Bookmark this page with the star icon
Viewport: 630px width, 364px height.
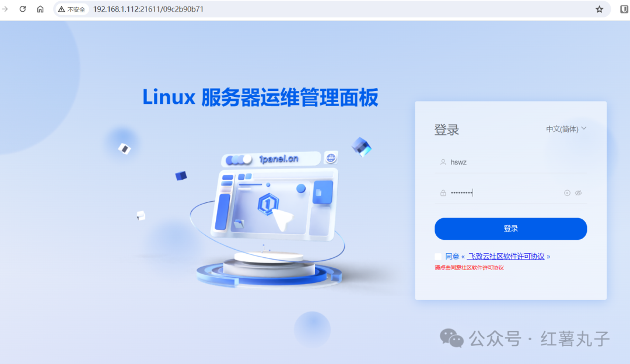599,9
